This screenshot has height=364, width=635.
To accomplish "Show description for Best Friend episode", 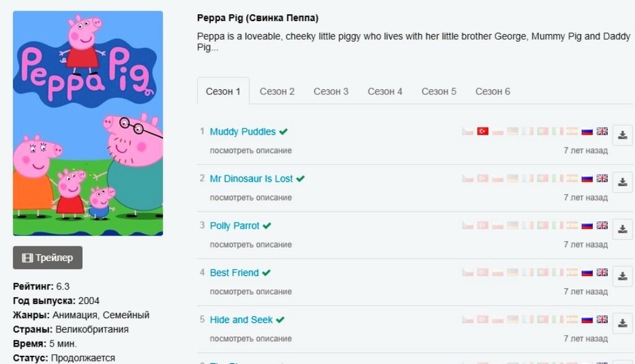I will 251,291.
